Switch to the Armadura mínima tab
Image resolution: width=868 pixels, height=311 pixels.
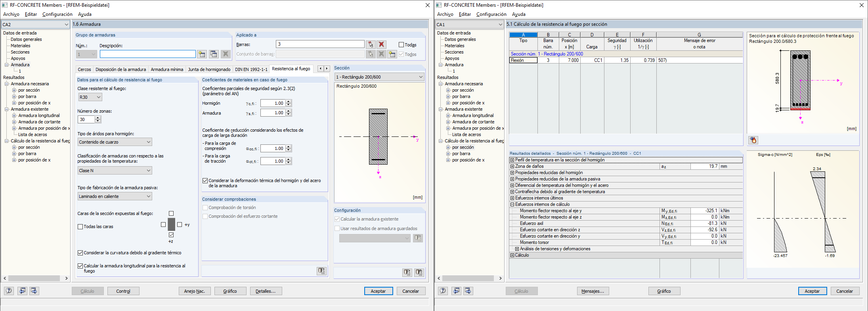pos(167,69)
